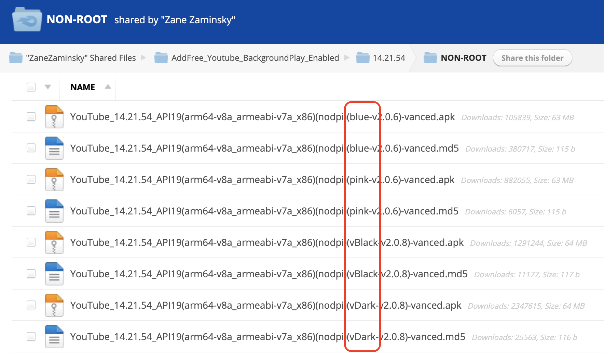This screenshot has height=364, width=604.
Task: Click the "ZaneZaminsky" Shared Files folder icon
Action: [x=16, y=57]
